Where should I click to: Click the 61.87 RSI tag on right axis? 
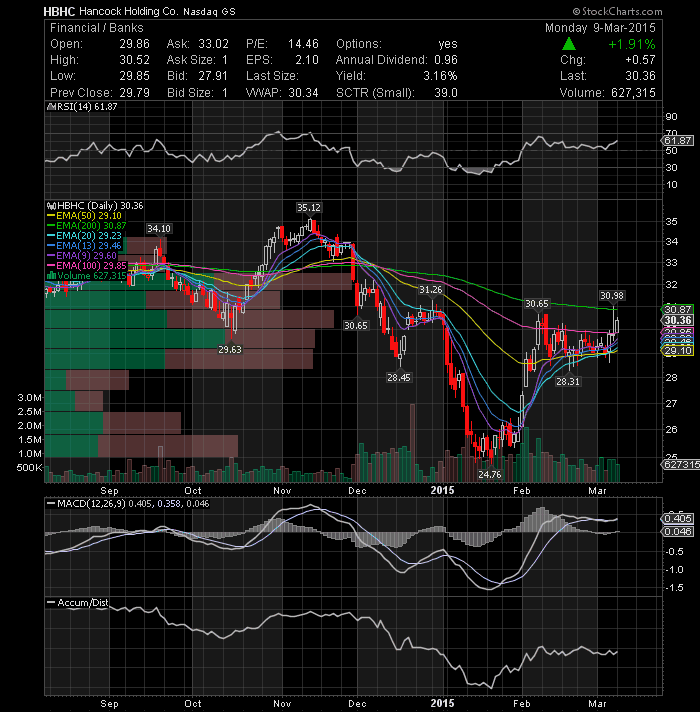tap(678, 140)
